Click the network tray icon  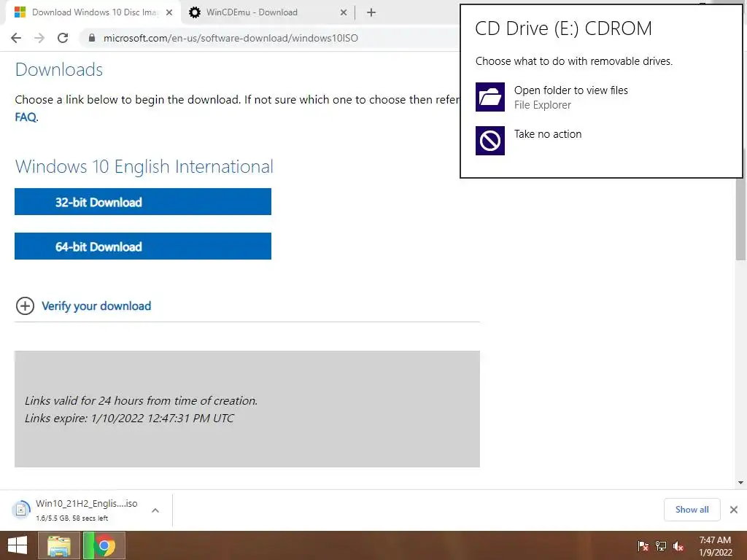click(661, 546)
